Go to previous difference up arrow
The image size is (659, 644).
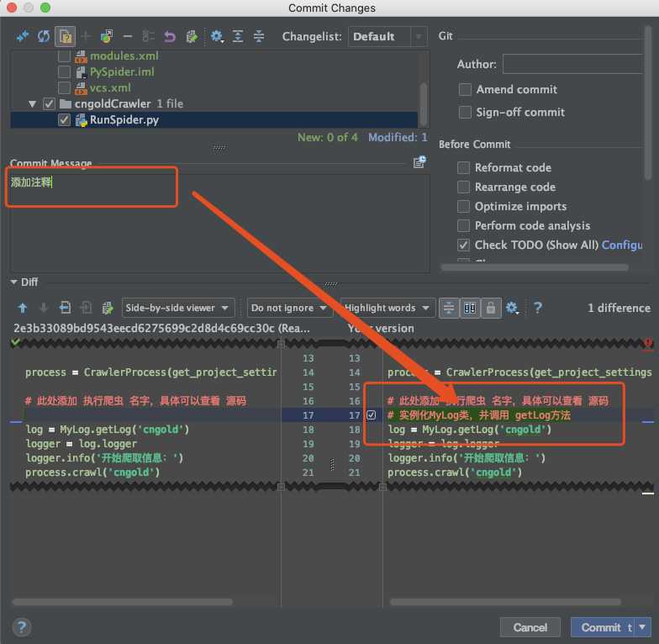point(23,308)
